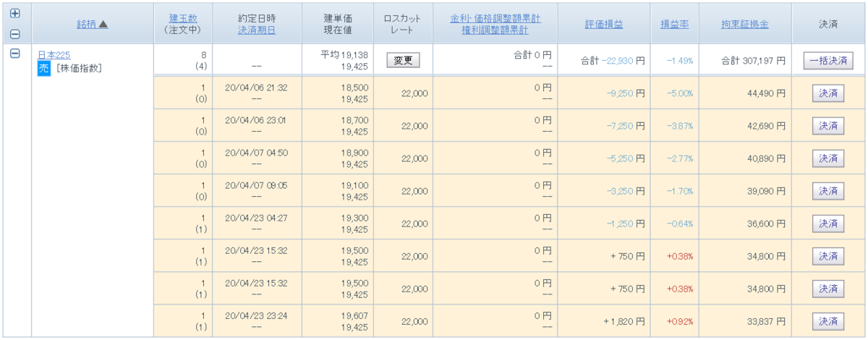Collapse the 日本225 position group
Screen dimensions: 868x340
pyautogui.click(x=15, y=54)
